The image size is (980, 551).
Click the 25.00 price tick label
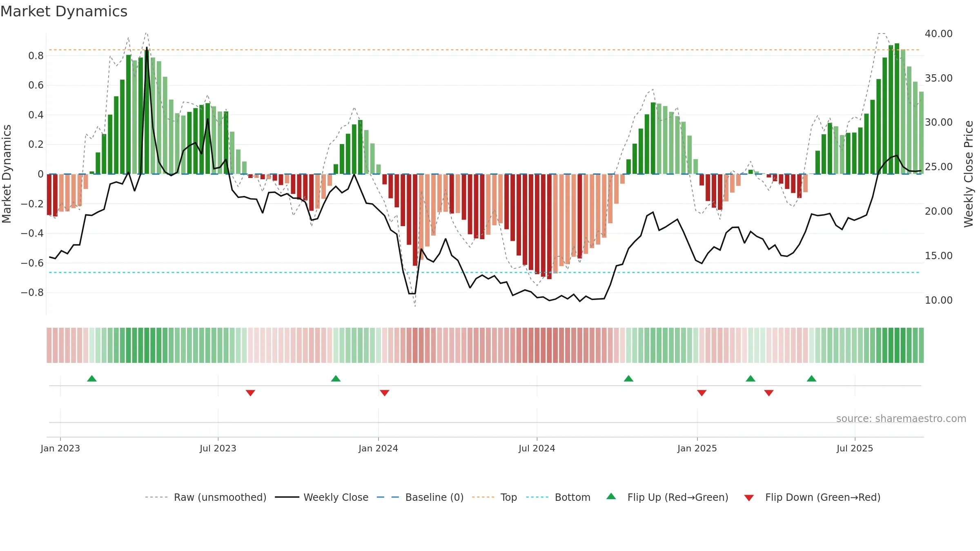[x=939, y=167]
